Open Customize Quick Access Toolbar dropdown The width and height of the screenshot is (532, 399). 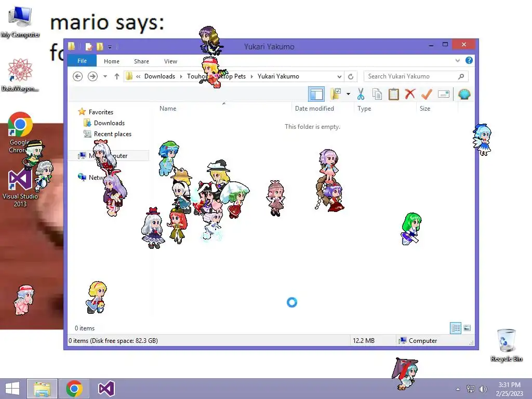point(110,47)
